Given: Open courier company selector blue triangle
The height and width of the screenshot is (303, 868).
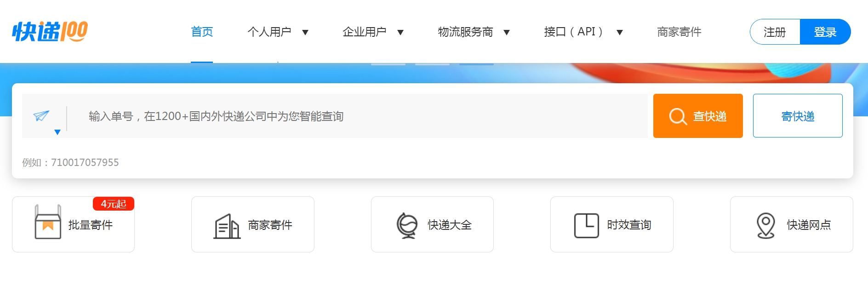Looking at the screenshot, I should point(57,132).
